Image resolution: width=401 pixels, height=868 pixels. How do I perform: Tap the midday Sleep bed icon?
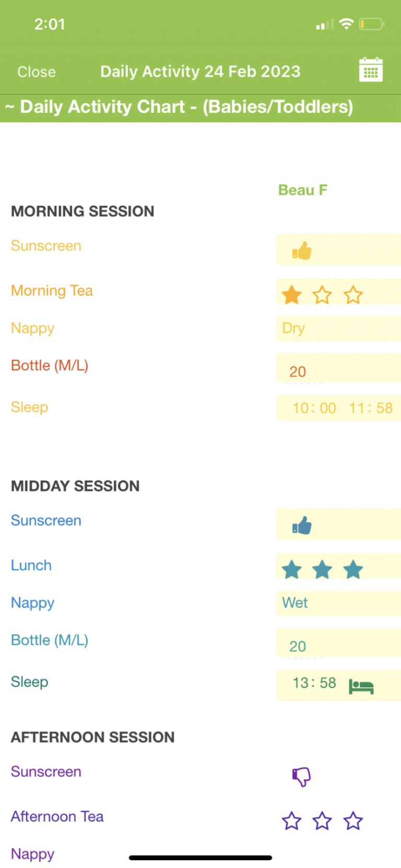(361, 686)
